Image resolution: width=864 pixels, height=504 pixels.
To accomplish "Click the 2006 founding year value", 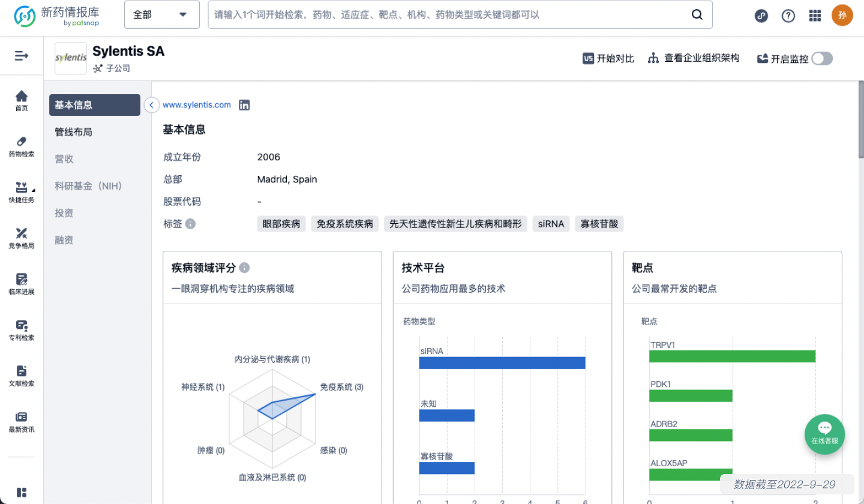I will click(x=269, y=157).
